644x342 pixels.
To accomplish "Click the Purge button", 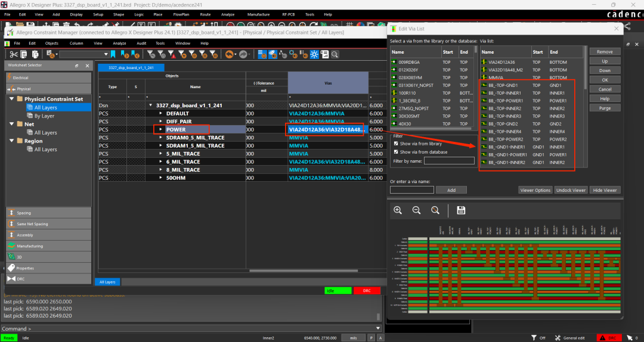I will coord(605,108).
